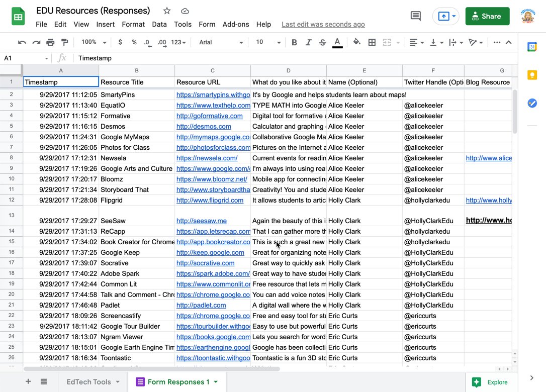Click the green Share button
The width and height of the screenshot is (546, 392).
[487, 16]
